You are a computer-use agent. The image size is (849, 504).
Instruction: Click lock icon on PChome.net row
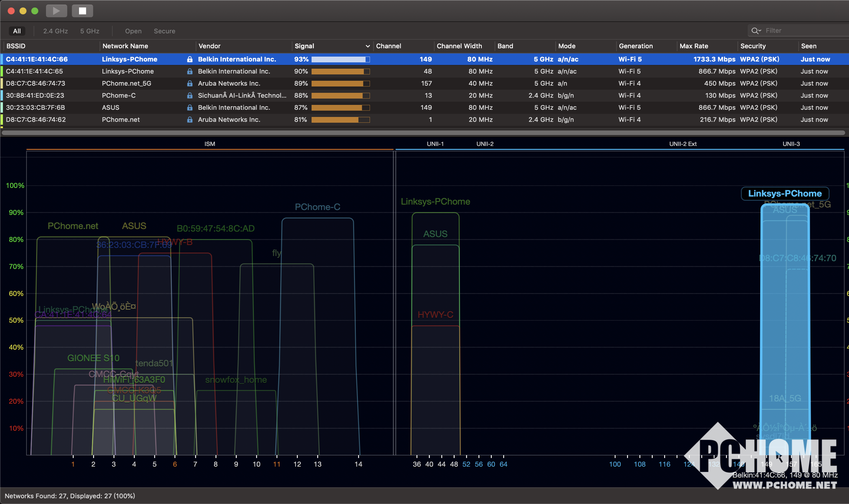coord(190,120)
